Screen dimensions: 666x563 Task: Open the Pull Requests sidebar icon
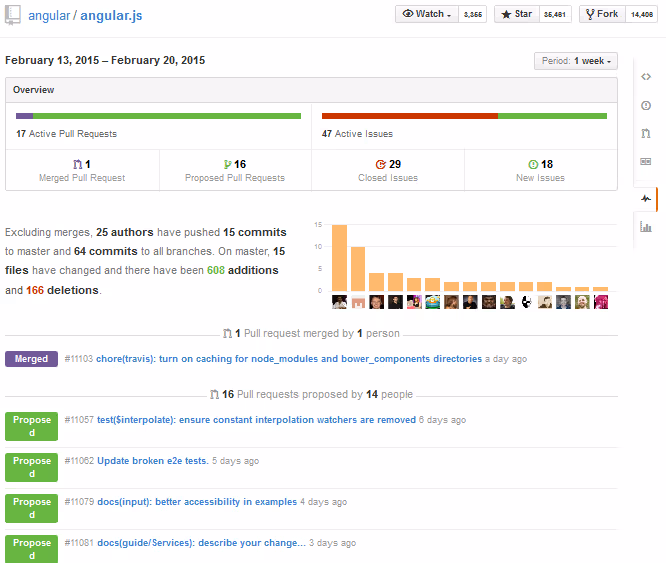point(646,134)
